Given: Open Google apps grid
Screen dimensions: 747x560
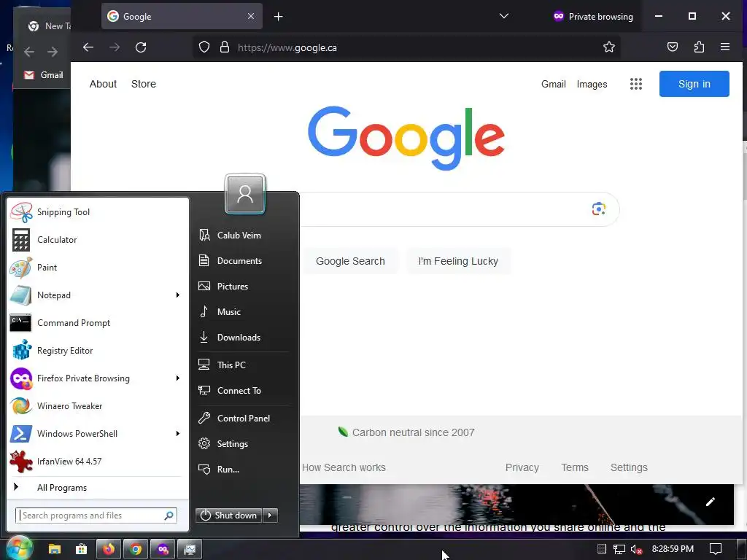Looking at the screenshot, I should point(636,84).
